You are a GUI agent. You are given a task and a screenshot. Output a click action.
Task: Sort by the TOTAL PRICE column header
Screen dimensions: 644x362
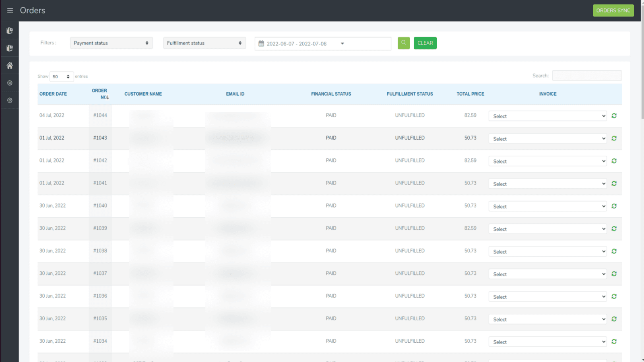tap(470, 94)
